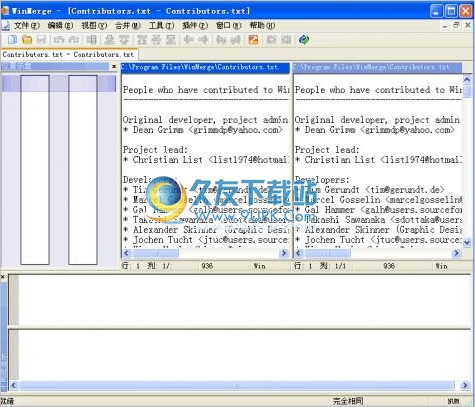The width and height of the screenshot is (475, 407).
Task: Open the 帮助(H) menu
Action: [262, 26]
